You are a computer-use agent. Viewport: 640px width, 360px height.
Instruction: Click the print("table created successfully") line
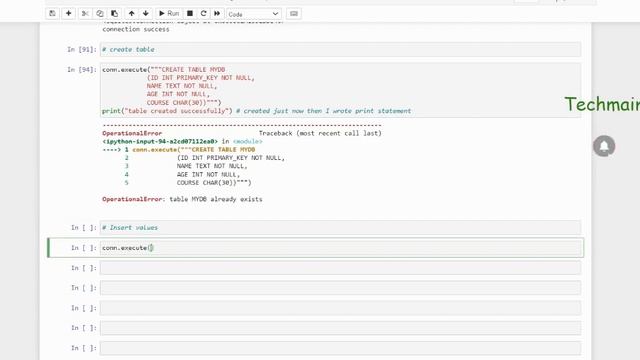(167, 111)
